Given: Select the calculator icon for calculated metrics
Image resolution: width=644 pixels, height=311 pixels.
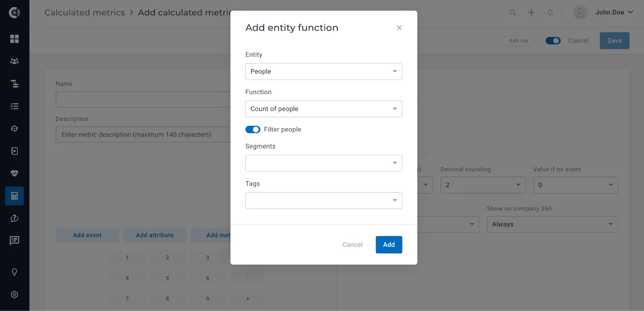Looking at the screenshot, I should coord(14,196).
